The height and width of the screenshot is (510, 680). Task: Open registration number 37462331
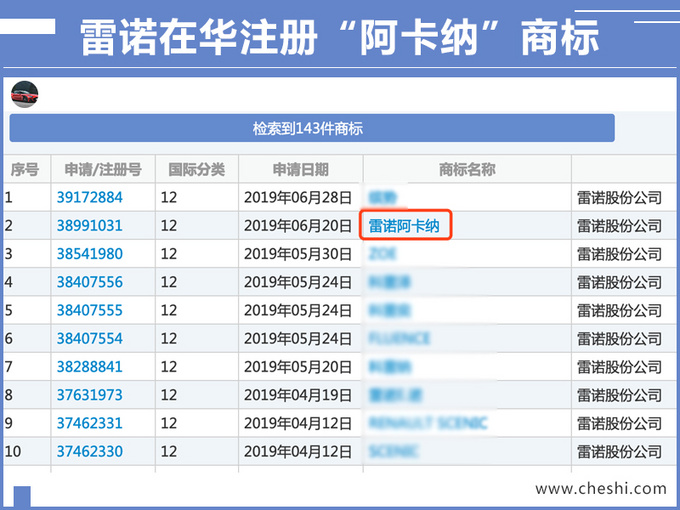[x=90, y=423]
